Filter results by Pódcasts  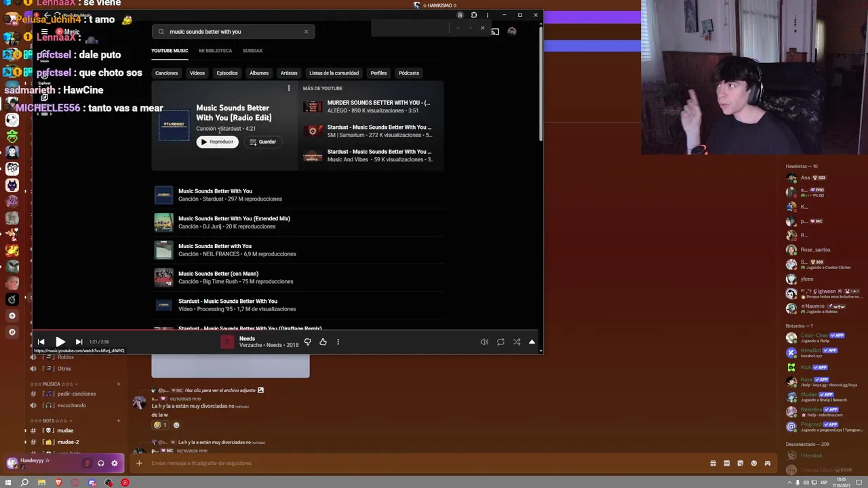click(409, 73)
